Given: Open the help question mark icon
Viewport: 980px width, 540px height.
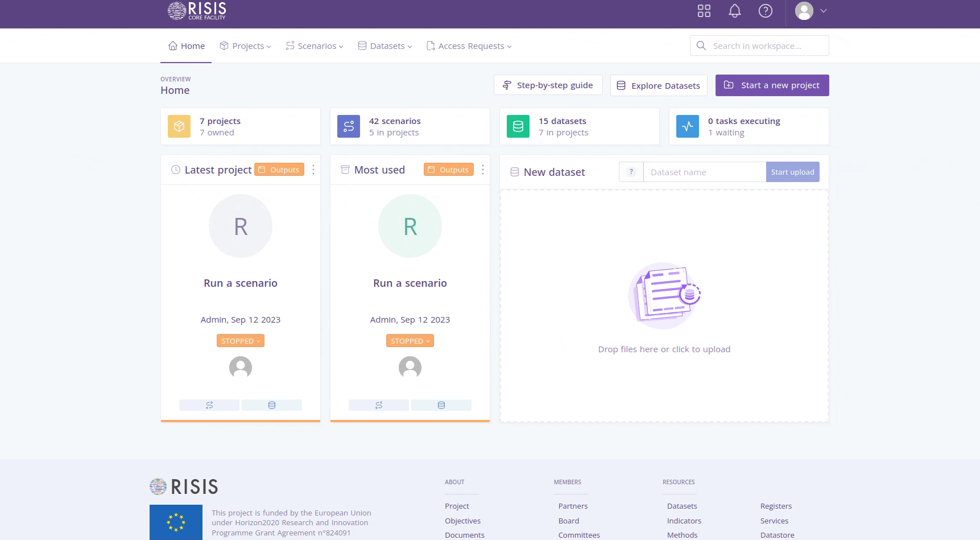Looking at the screenshot, I should pyautogui.click(x=765, y=11).
